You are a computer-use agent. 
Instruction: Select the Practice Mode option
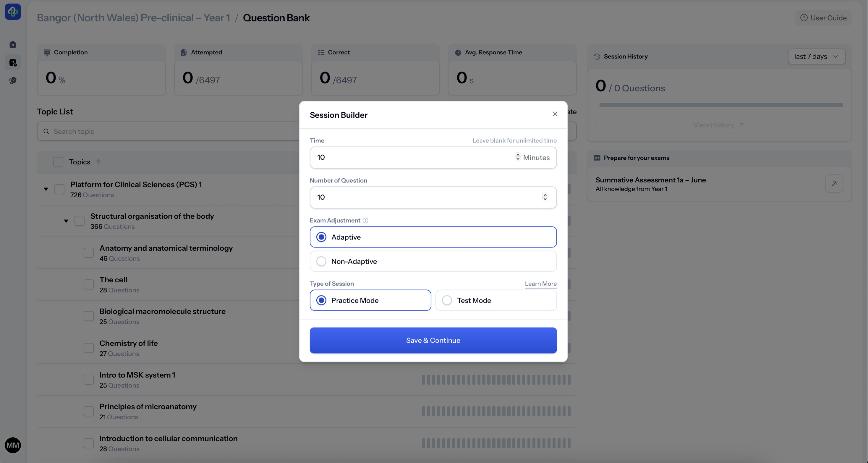(x=321, y=300)
